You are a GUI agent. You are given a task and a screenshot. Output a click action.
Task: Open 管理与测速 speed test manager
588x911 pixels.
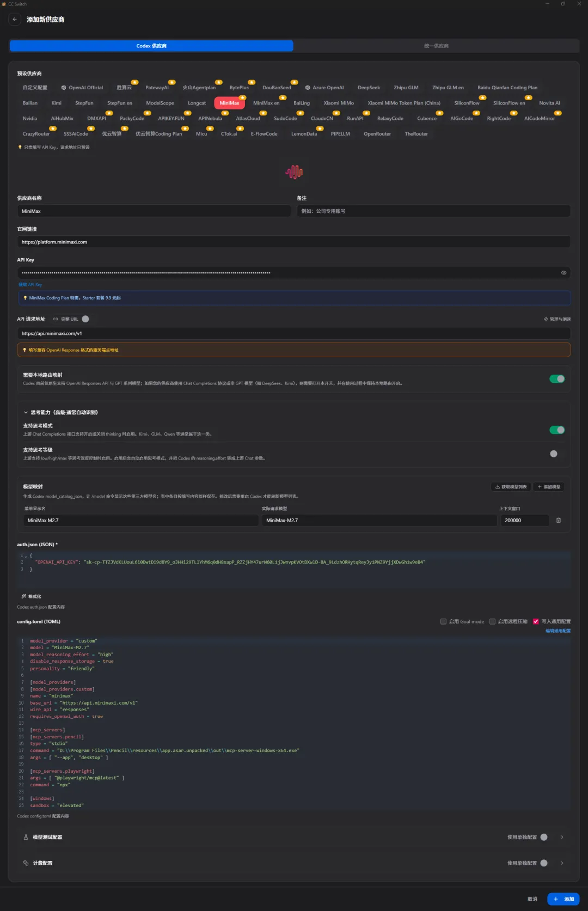[x=557, y=319]
